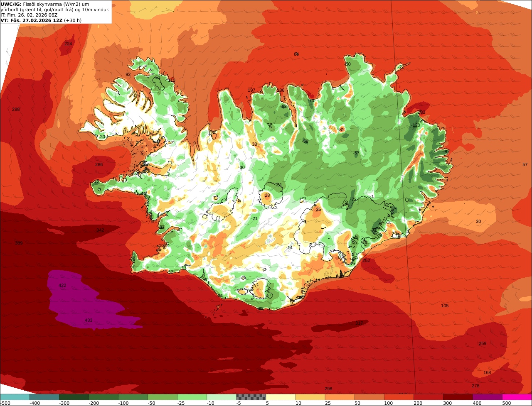Click the 286 value on the west sea
The image size is (532, 406).
coord(99,165)
